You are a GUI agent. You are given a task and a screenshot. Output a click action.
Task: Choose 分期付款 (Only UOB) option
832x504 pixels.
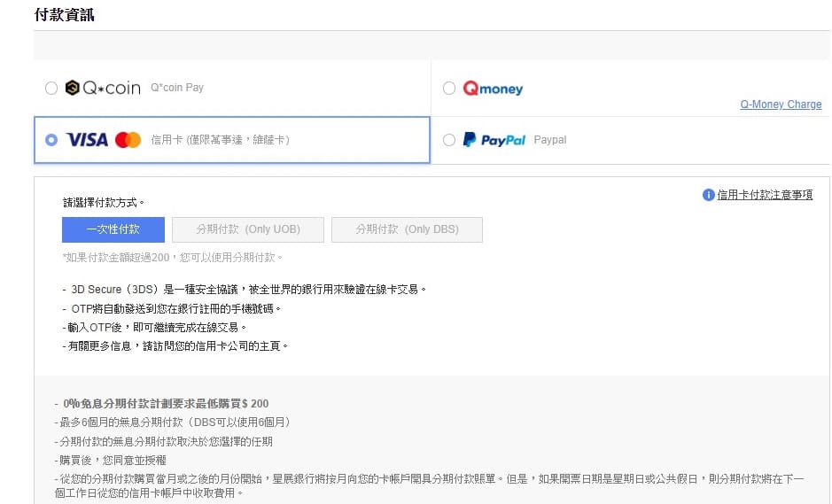[248, 229]
